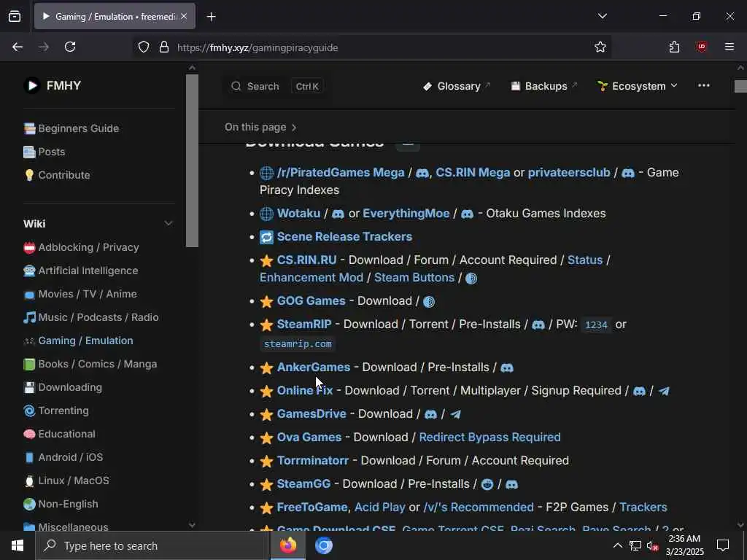Open Discord icon next to EverythingMoe
Image resolution: width=747 pixels, height=560 pixels.
point(468,214)
